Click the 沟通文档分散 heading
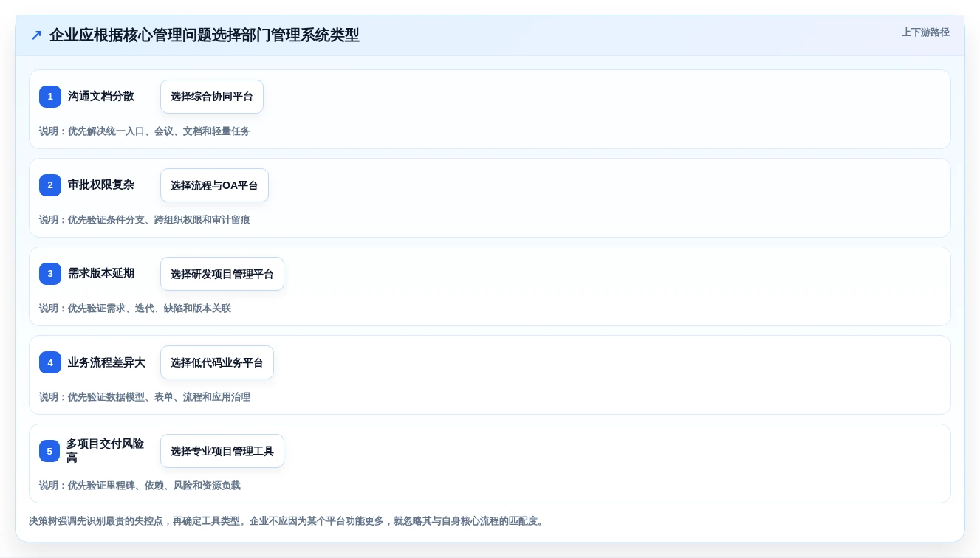Image resolution: width=980 pixels, height=558 pixels. coord(101,96)
